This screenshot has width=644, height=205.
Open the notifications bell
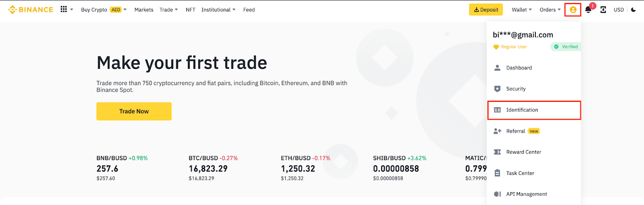pyautogui.click(x=588, y=10)
